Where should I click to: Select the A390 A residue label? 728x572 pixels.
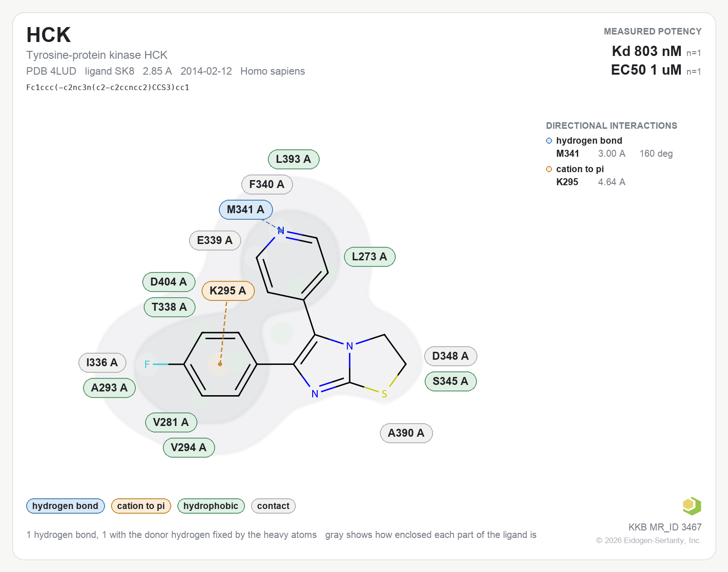(406, 433)
